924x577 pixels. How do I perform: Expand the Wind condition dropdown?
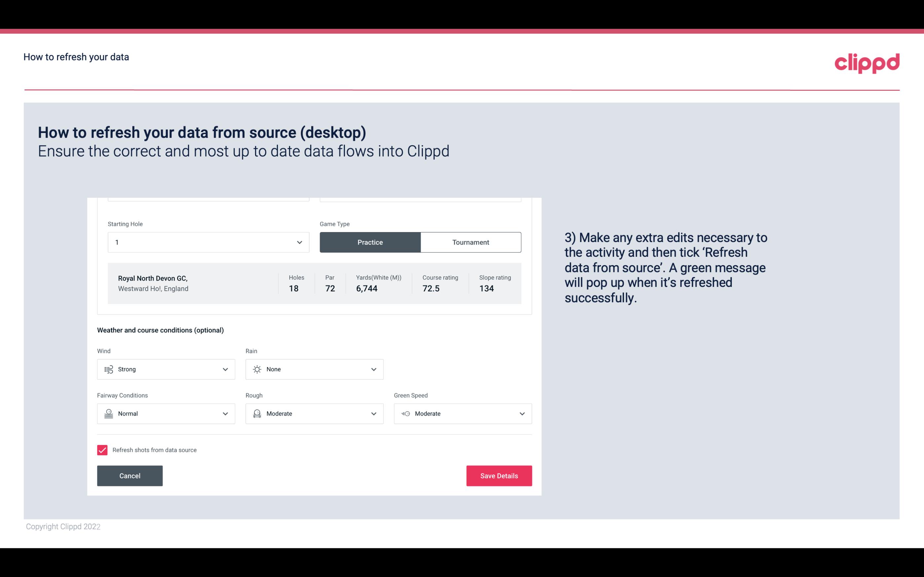tap(225, 369)
